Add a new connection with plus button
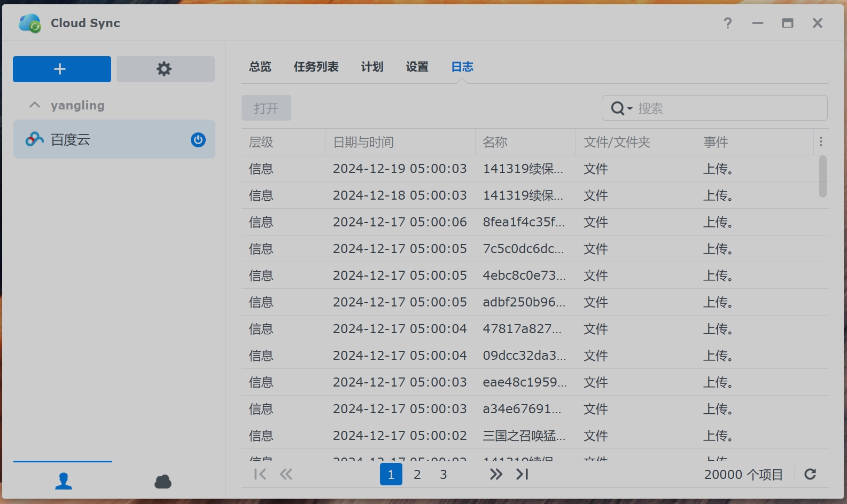The image size is (847, 504). coord(62,69)
